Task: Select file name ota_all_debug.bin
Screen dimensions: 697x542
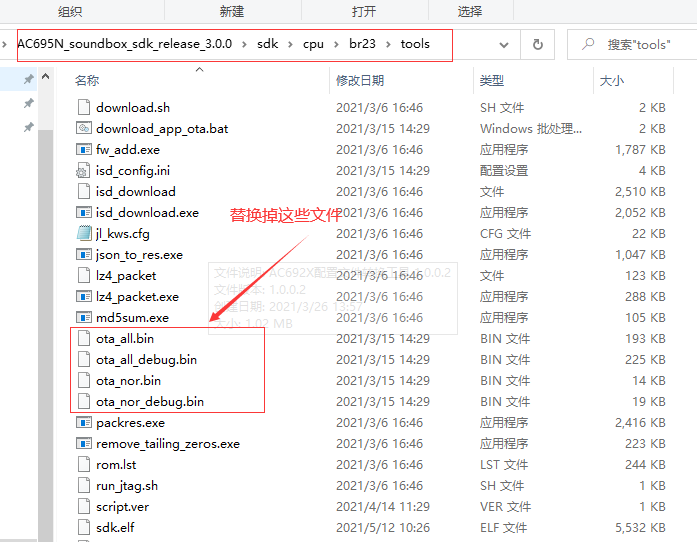Action: pyautogui.click(x=147, y=360)
